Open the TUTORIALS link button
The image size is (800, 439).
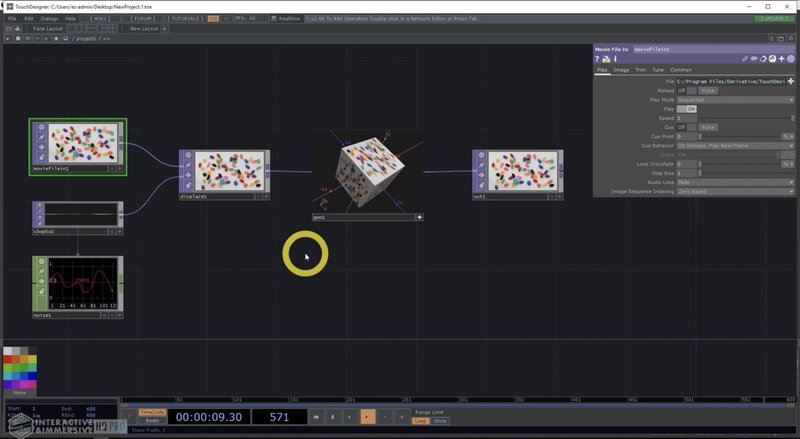[185, 19]
